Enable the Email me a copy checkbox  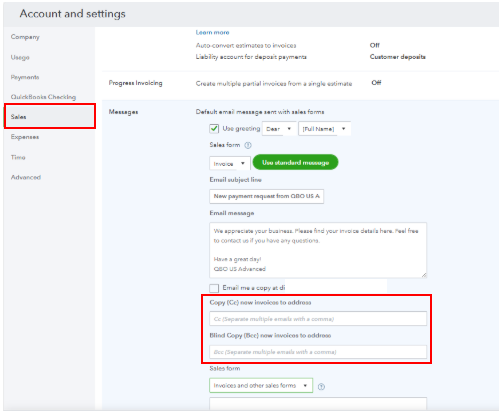click(214, 288)
